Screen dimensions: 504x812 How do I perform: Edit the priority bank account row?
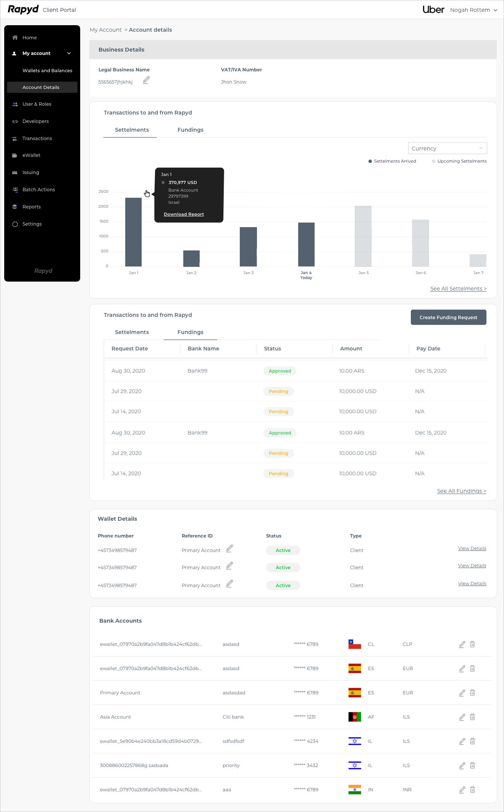462,765
